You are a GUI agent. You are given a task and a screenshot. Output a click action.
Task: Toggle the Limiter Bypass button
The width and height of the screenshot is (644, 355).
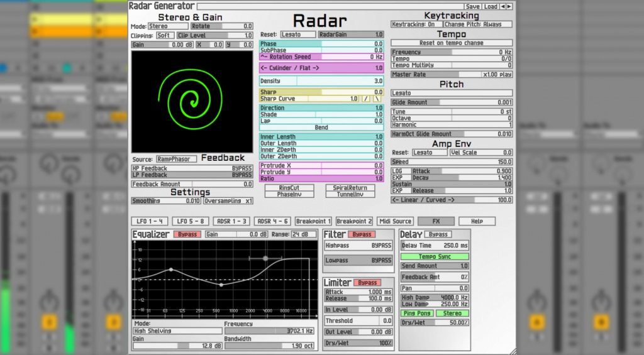(367, 283)
